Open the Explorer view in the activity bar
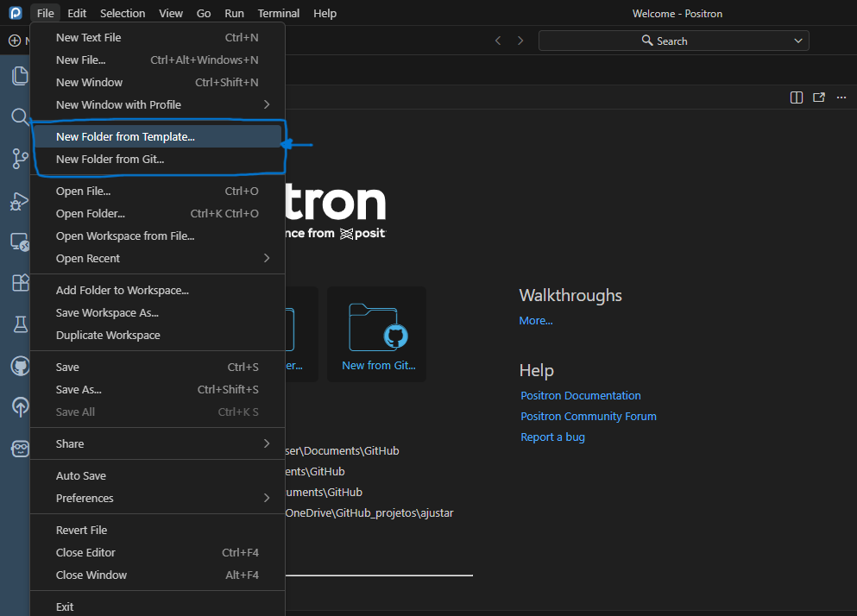857x616 pixels. 18,76
